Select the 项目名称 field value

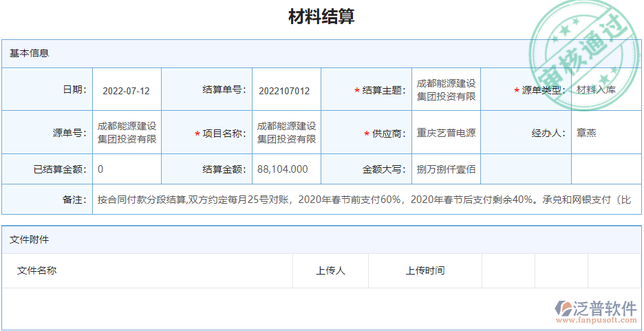click(286, 133)
